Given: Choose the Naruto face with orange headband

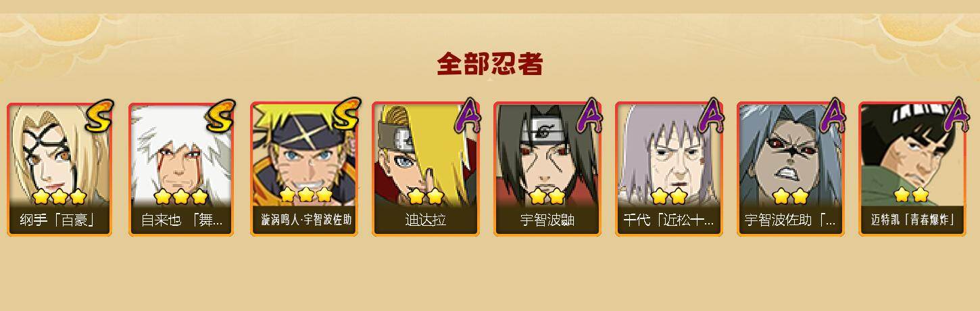Looking at the screenshot, I should tap(303, 155).
